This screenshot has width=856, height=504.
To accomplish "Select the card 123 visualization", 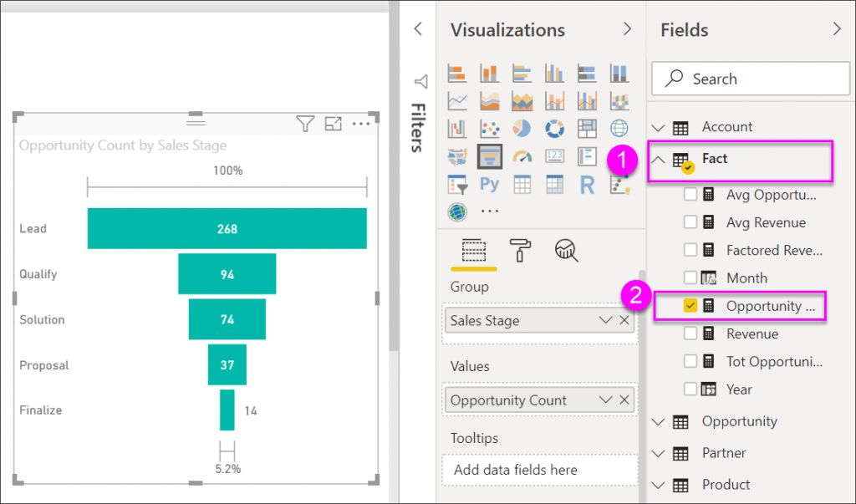I will (554, 156).
